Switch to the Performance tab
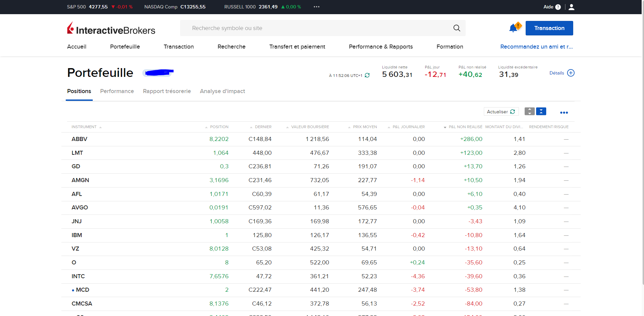 point(117,91)
